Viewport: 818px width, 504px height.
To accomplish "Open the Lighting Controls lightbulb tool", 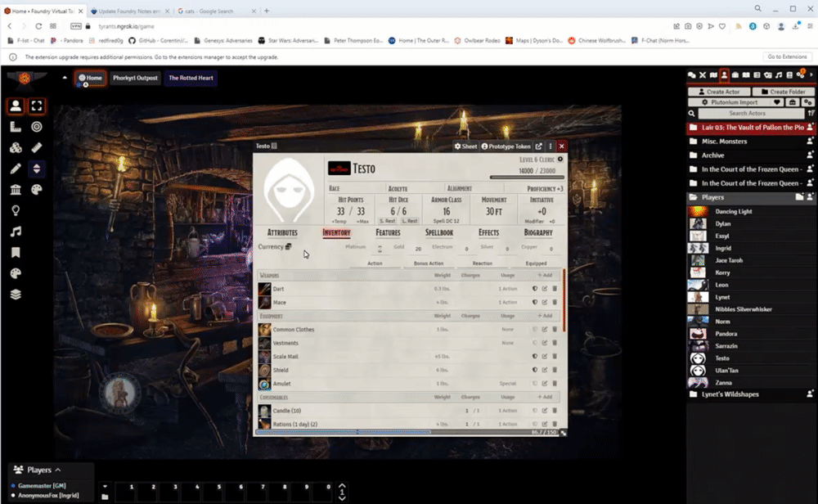I will [16, 210].
